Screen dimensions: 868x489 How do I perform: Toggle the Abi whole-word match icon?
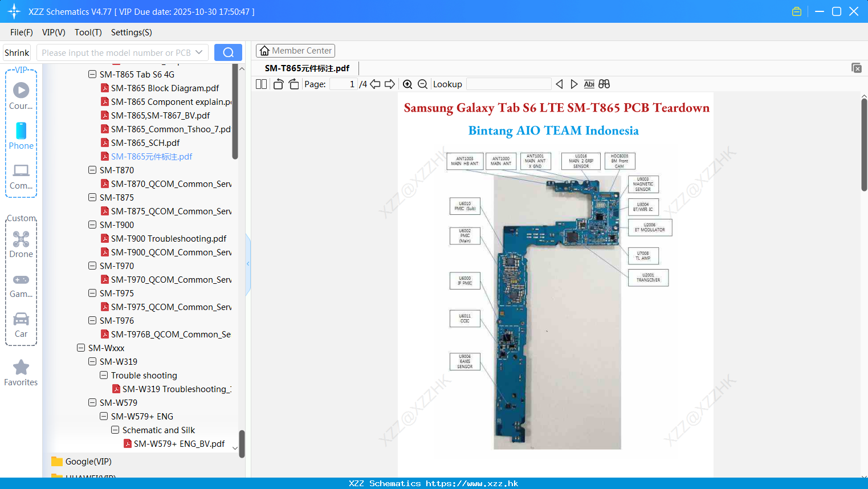point(589,84)
